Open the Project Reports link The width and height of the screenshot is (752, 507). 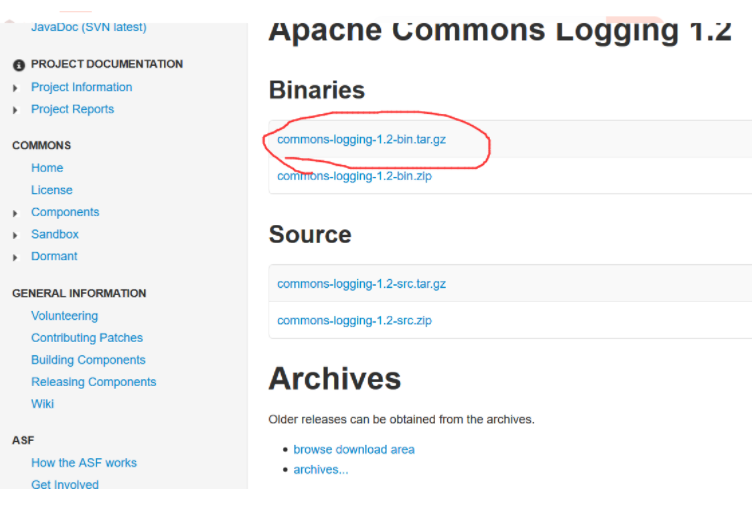pos(72,109)
